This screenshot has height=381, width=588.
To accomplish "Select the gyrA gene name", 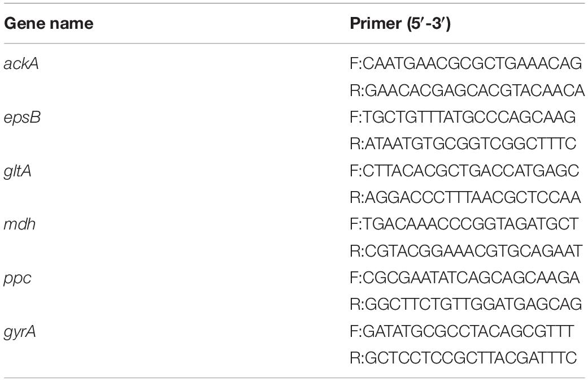I will pos(20,332).
